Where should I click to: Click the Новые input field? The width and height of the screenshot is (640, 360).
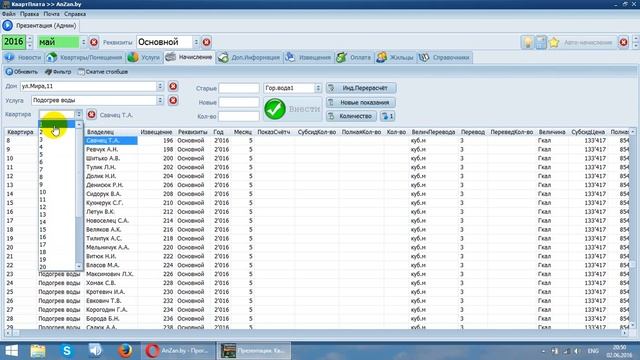pos(239,102)
